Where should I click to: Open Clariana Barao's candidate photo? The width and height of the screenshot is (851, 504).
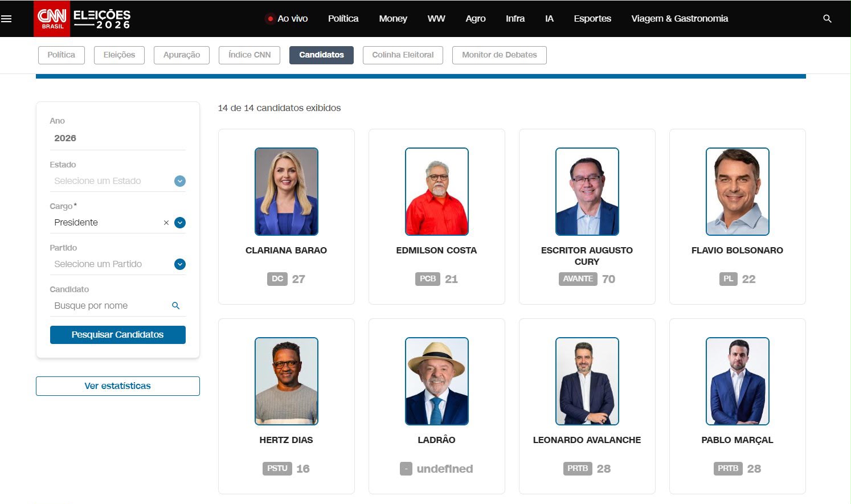[287, 192]
